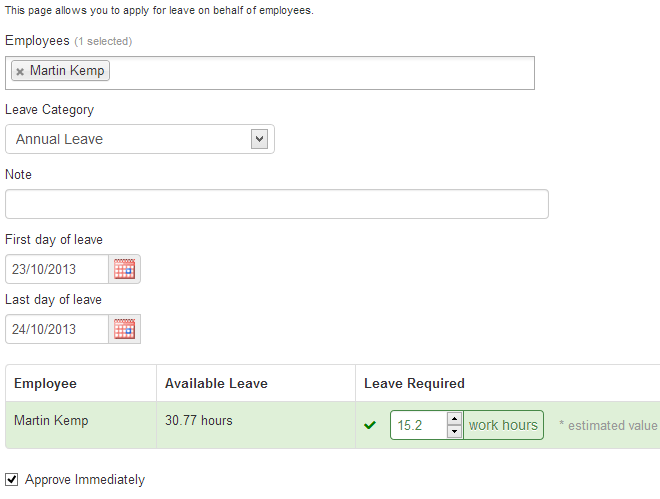Open calendar picker for first day of leave

click(124, 269)
